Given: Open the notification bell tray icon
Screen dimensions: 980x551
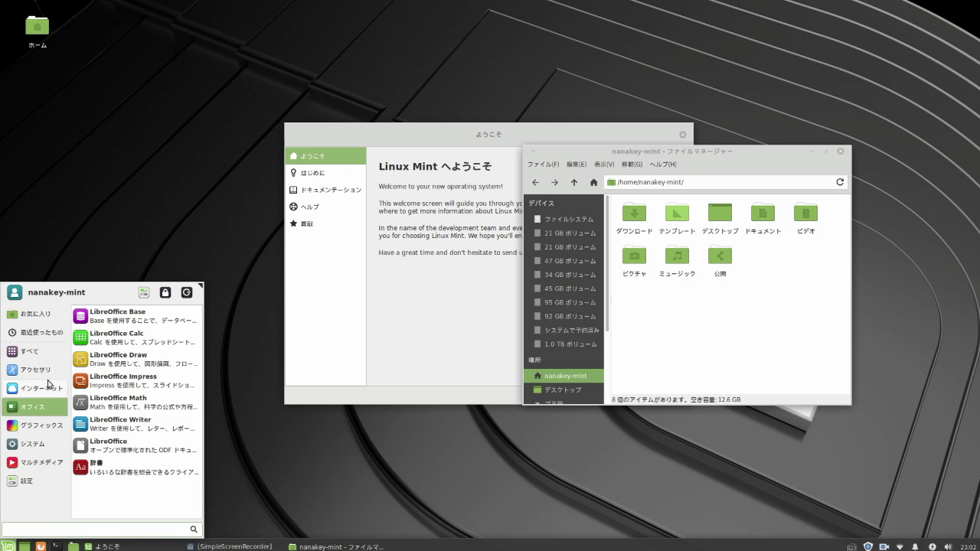Looking at the screenshot, I should 915,546.
